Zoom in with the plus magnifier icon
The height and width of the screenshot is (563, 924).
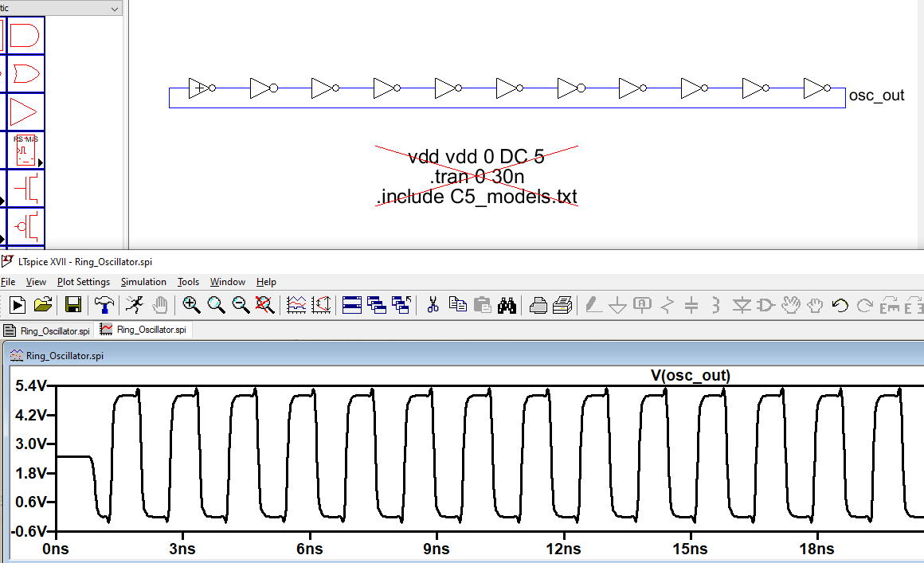tap(191, 305)
